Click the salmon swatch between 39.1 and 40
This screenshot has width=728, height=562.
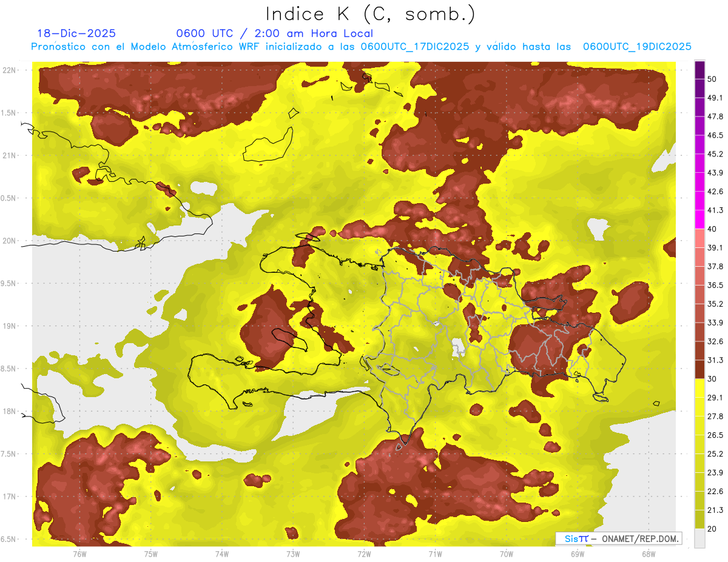point(700,238)
